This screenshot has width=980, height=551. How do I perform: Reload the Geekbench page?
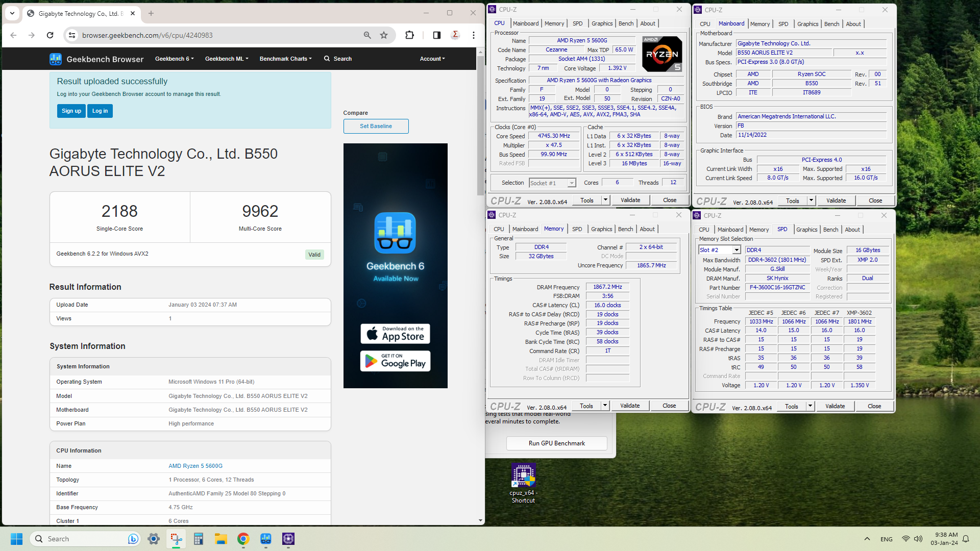50,35
